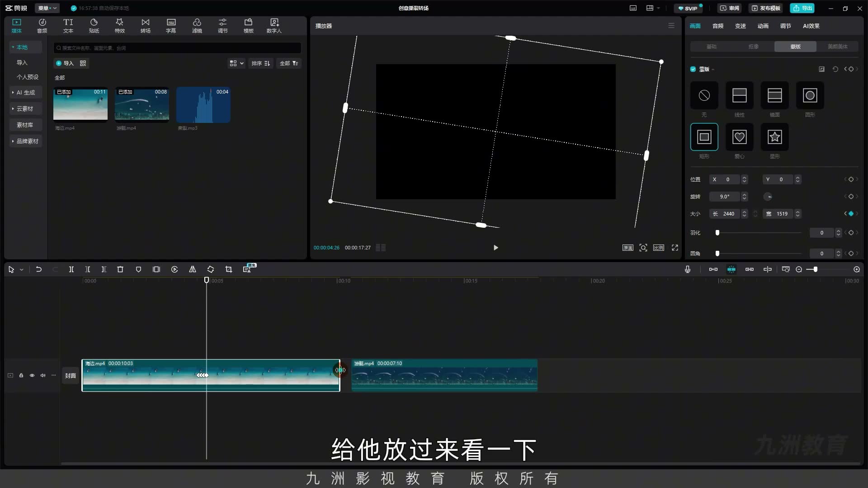Open the Transitions (转场) panel

pos(146,26)
